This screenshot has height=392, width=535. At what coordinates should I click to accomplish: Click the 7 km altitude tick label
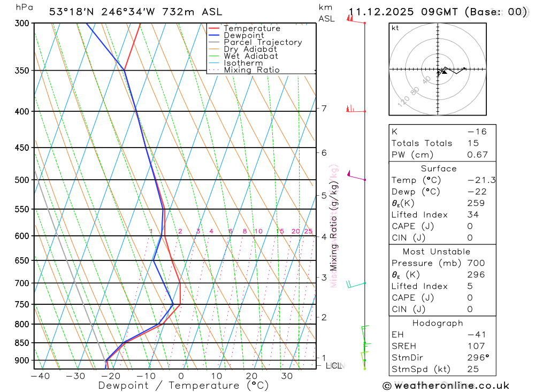tap(324, 109)
